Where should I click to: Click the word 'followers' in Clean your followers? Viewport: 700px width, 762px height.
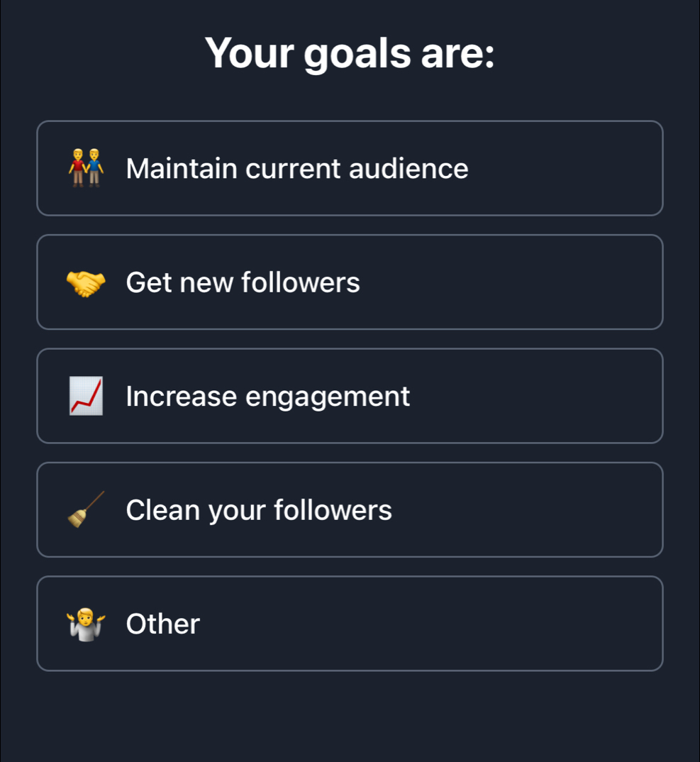333,510
